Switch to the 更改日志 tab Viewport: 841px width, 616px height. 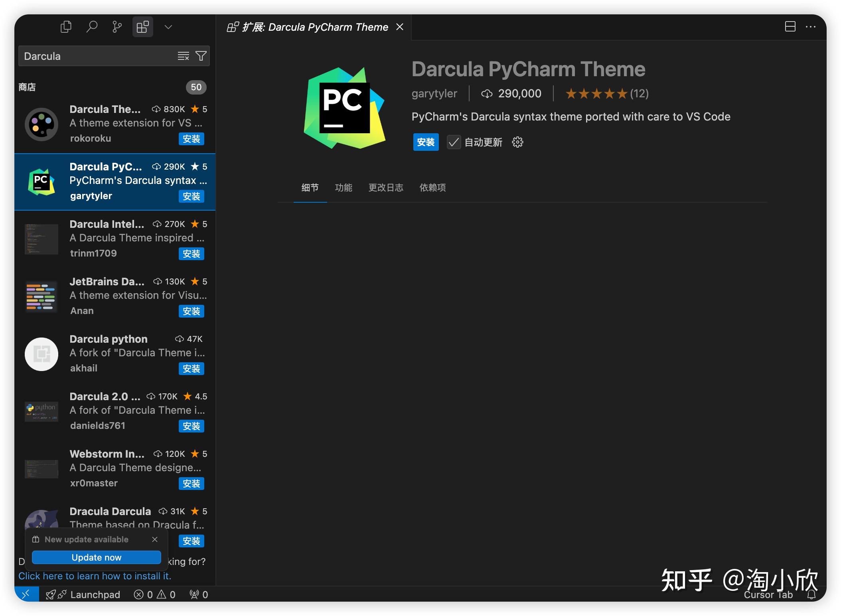385,188
